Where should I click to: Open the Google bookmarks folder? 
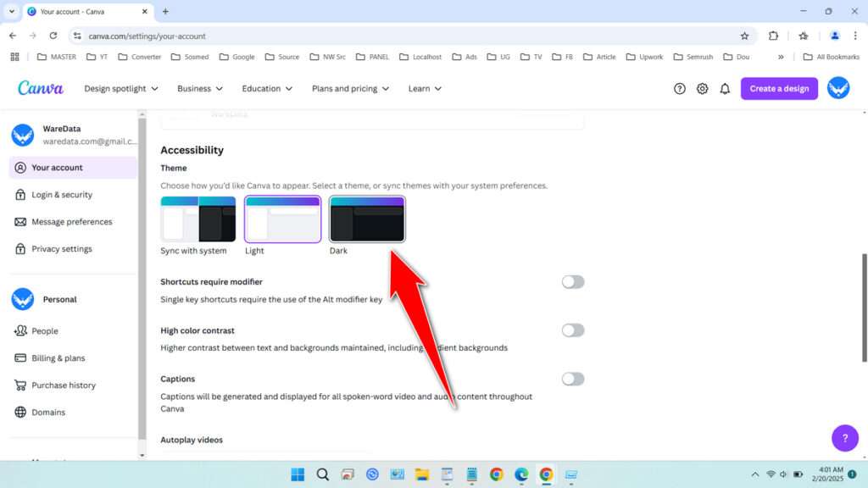[237, 57]
